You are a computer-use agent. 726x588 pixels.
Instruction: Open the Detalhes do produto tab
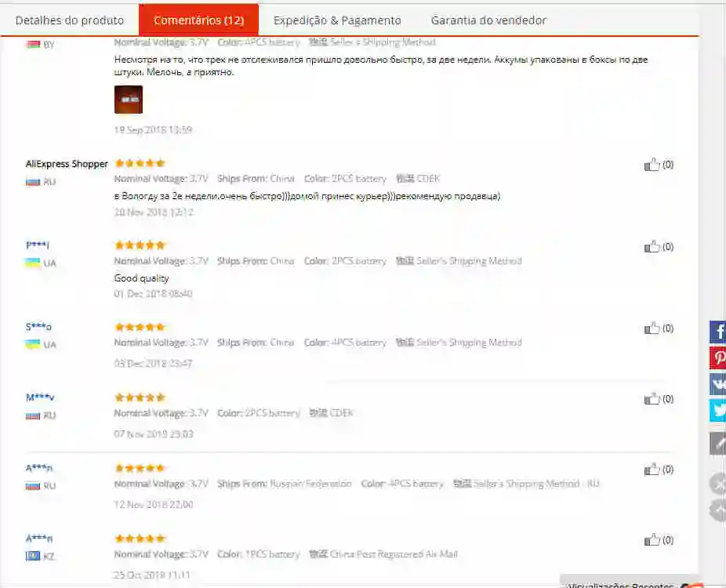70,20
